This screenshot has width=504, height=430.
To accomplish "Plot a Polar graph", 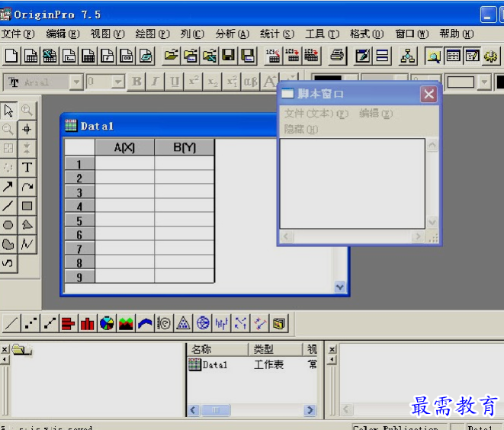I will click(x=164, y=323).
